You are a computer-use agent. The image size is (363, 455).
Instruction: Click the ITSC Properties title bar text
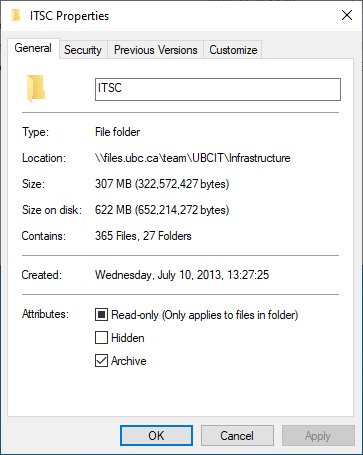click(69, 16)
